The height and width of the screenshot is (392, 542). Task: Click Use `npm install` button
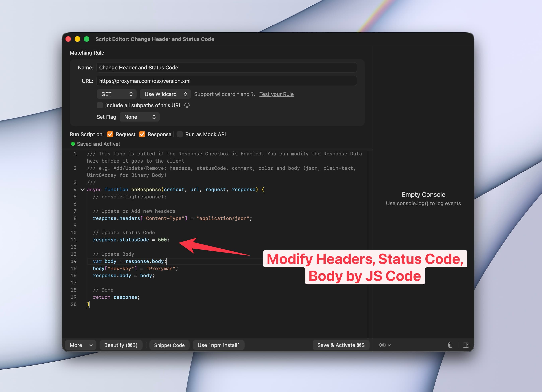(x=218, y=345)
